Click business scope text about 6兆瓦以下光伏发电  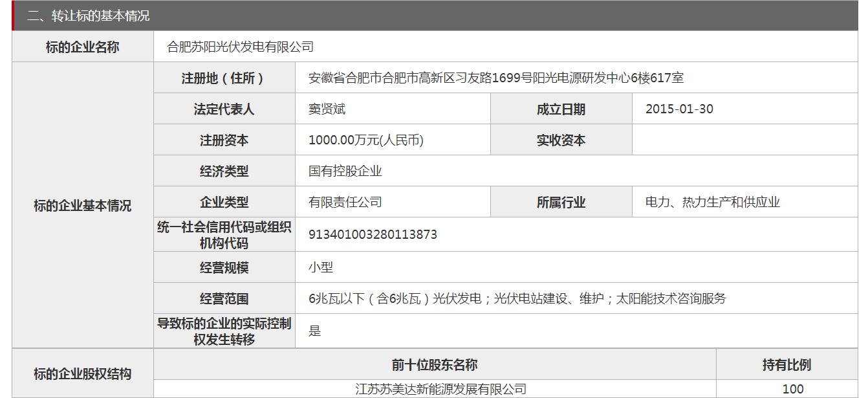point(517,298)
